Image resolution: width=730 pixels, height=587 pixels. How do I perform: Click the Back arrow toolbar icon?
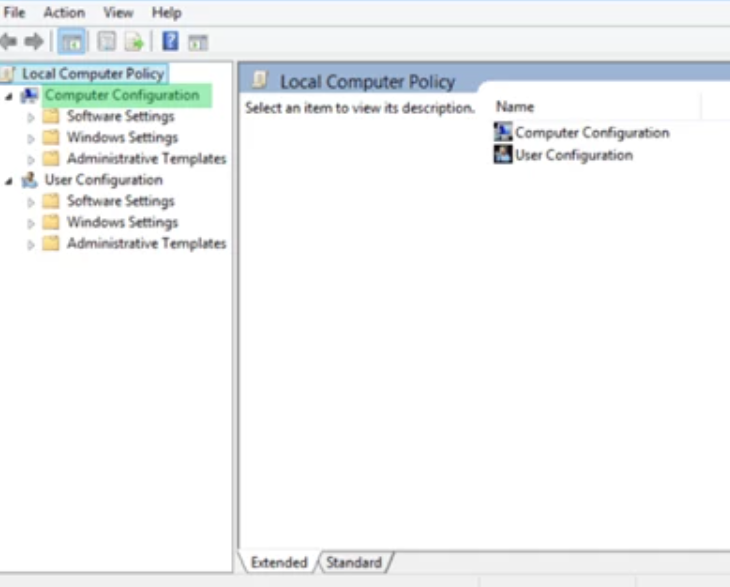coord(9,42)
